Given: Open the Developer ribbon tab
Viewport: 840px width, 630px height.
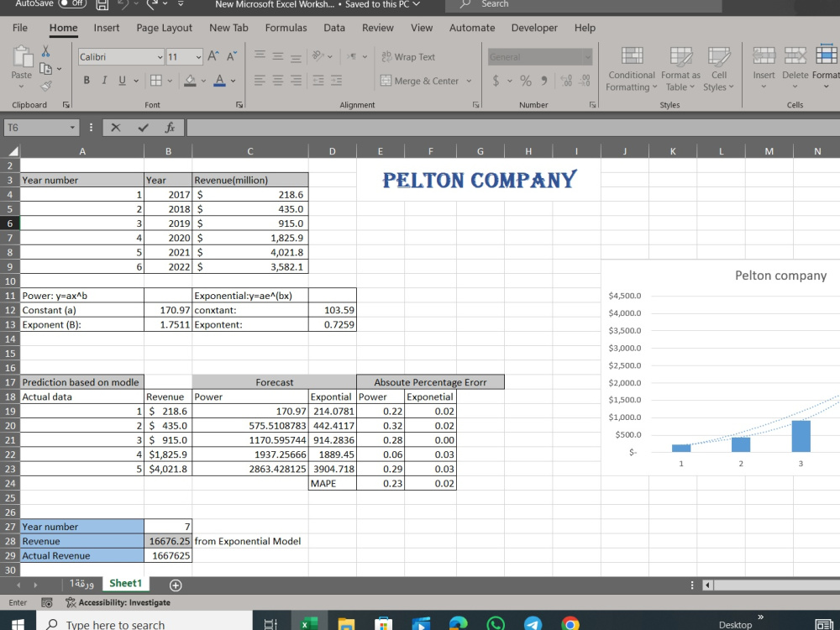Looking at the screenshot, I should [x=535, y=28].
